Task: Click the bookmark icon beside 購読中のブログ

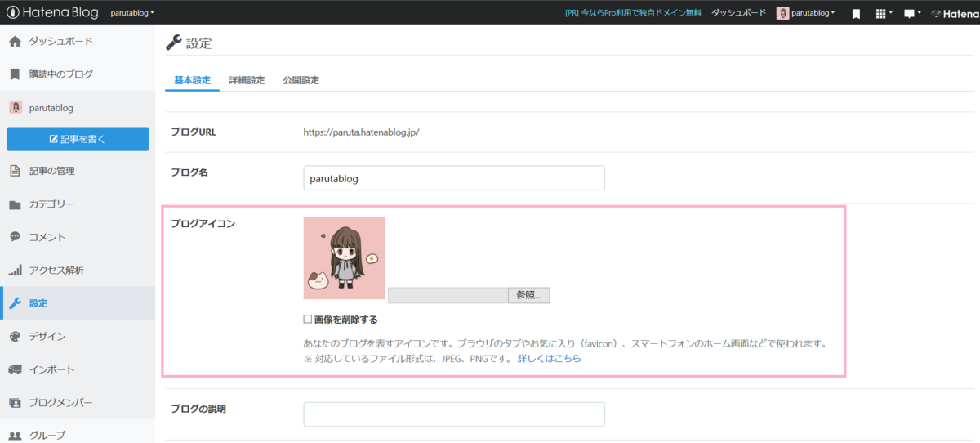Action: click(15, 74)
